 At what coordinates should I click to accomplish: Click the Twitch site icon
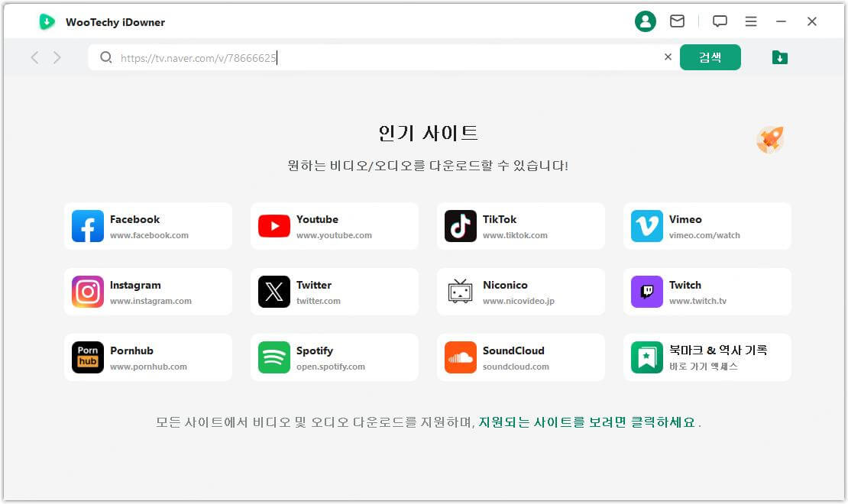click(707, 291)
